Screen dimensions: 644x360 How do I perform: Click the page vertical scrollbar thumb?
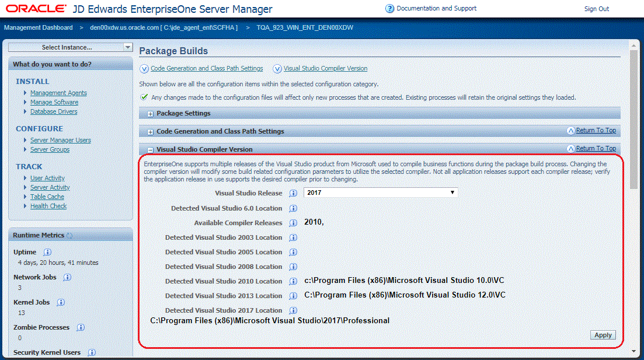[x=633, y=120]
